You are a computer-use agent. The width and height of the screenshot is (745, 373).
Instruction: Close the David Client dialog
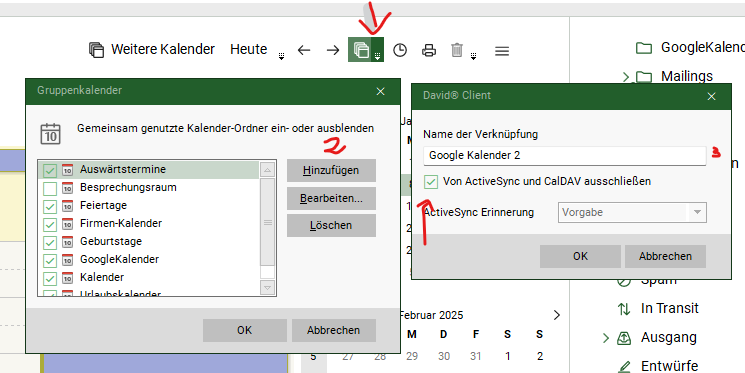tap(711, 96)
